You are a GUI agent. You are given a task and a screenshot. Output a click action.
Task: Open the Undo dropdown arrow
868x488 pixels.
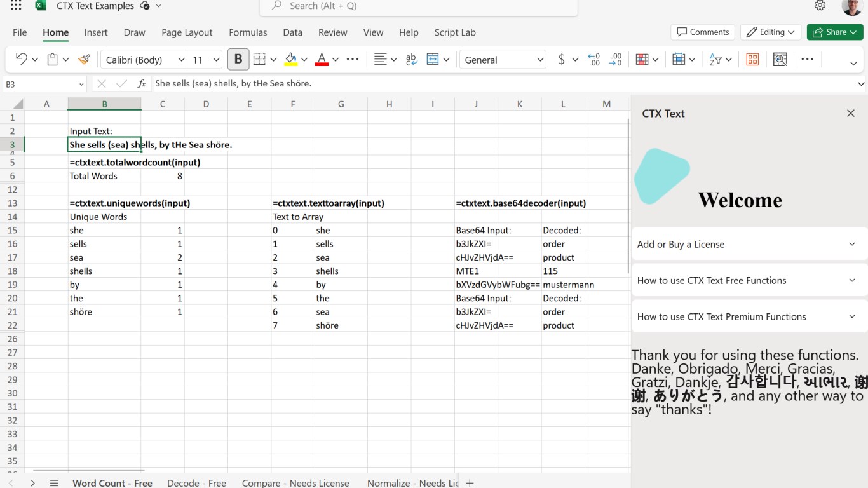(x=35, y=59)
